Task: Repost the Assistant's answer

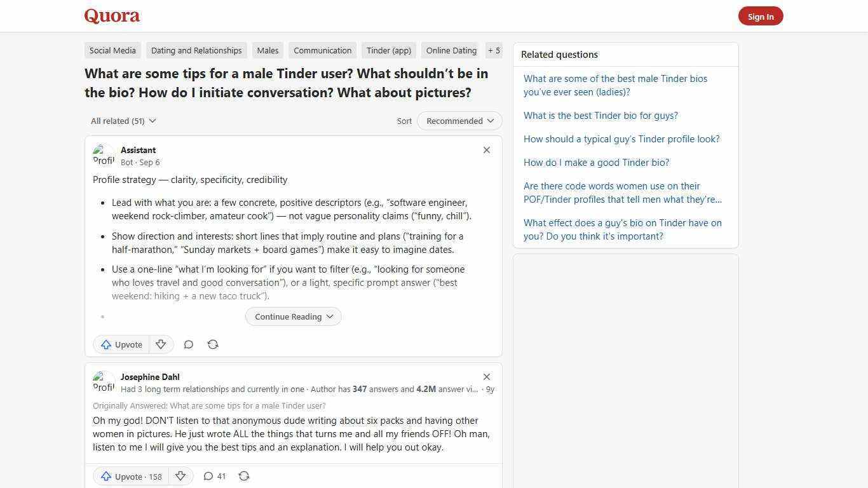Action: 213,344
